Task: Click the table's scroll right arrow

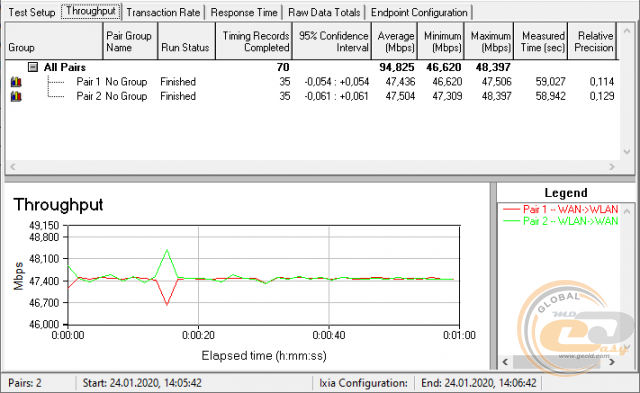Action: 611,167
